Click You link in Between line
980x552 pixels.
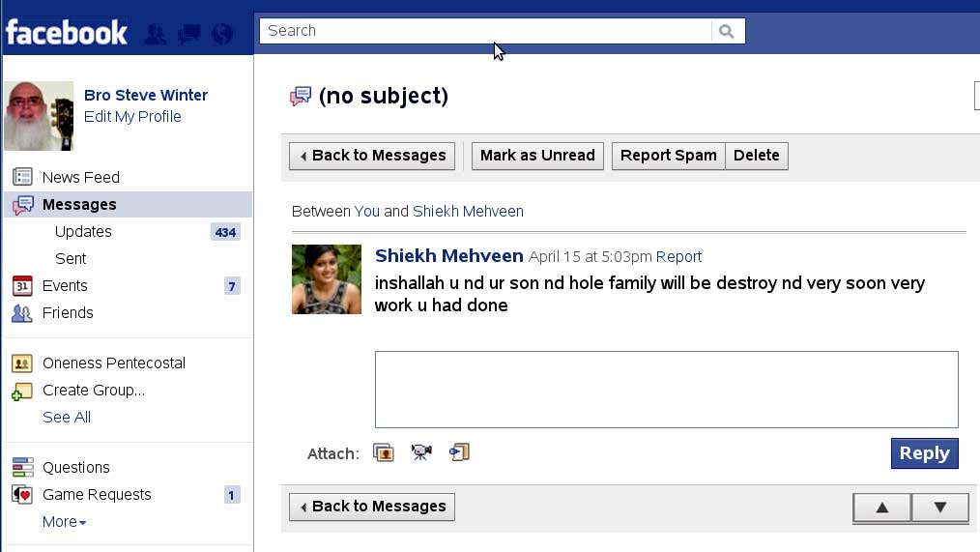point(367,212)
